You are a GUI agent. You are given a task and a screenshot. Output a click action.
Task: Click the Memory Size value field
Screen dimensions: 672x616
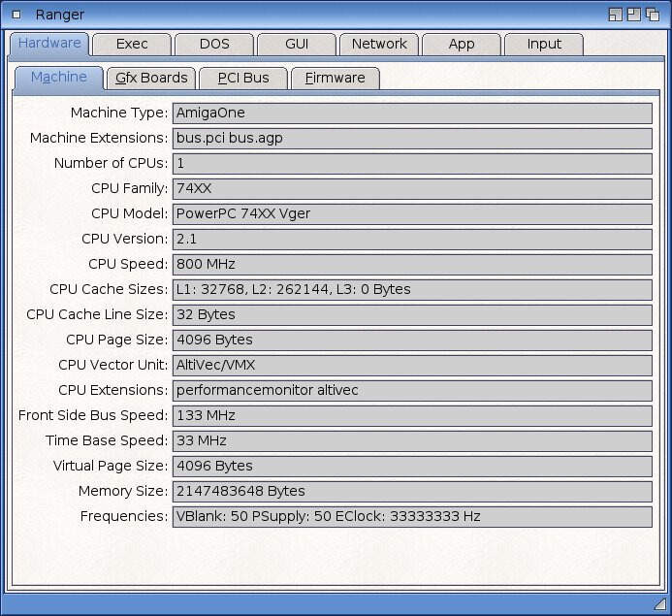(x=412, y=491)
